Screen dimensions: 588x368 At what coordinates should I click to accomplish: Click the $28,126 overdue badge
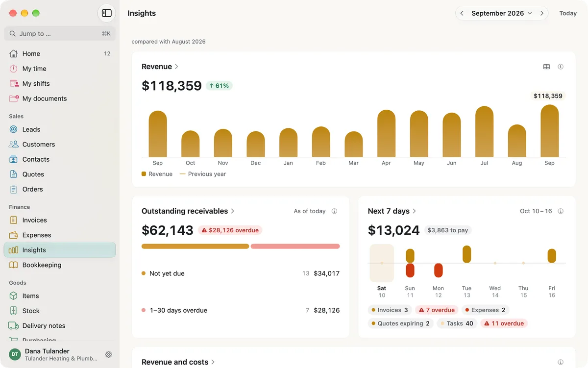230,230
